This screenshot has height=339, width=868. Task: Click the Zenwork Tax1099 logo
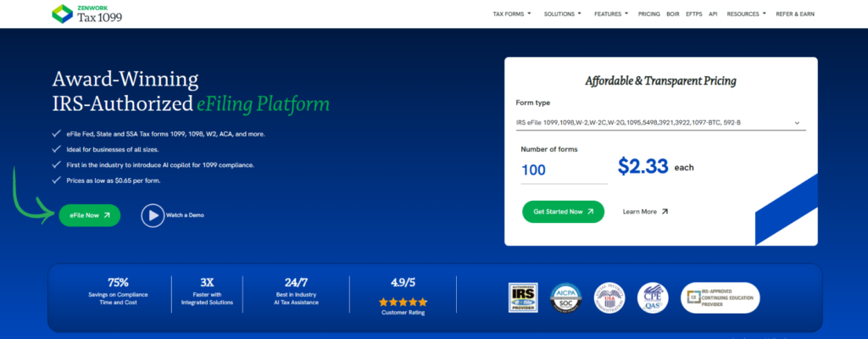point(87,14)
